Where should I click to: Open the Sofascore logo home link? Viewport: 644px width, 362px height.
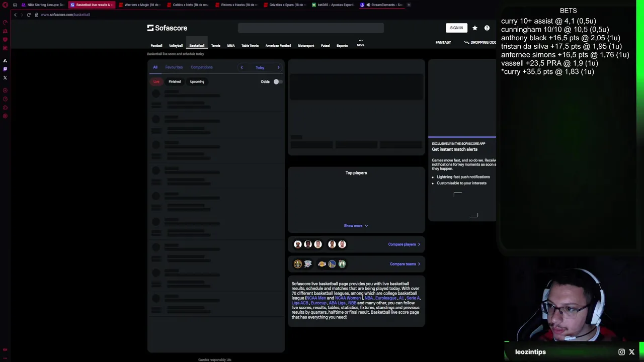[x=167, y=28]
